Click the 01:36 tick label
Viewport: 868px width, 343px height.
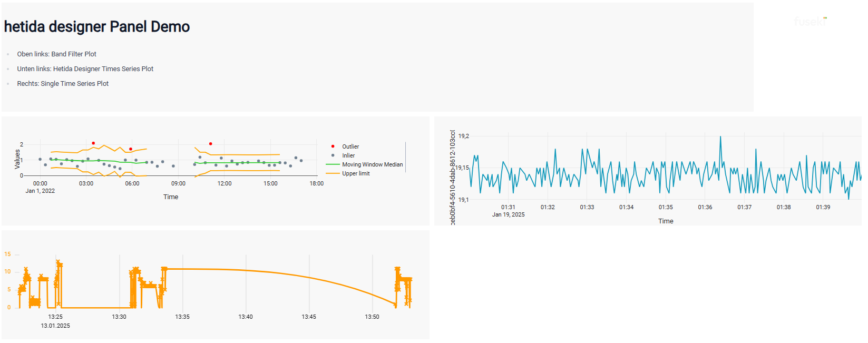click(705, 208)
